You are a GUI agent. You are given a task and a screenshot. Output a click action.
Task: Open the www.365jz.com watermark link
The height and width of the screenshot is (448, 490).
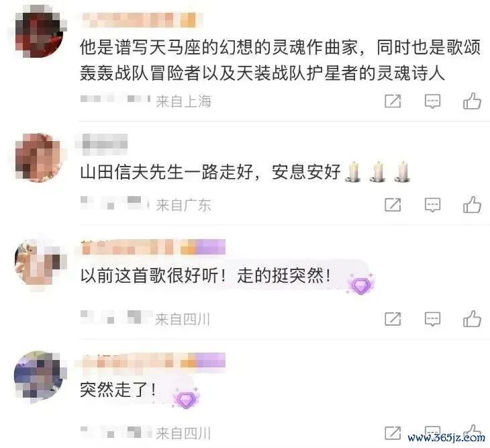click(446, 437)
